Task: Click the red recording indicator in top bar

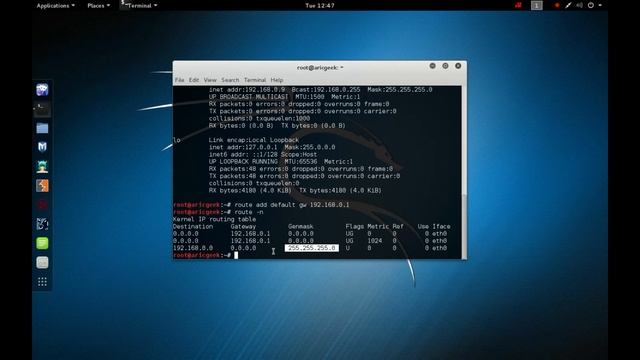Action: point(557,5)
